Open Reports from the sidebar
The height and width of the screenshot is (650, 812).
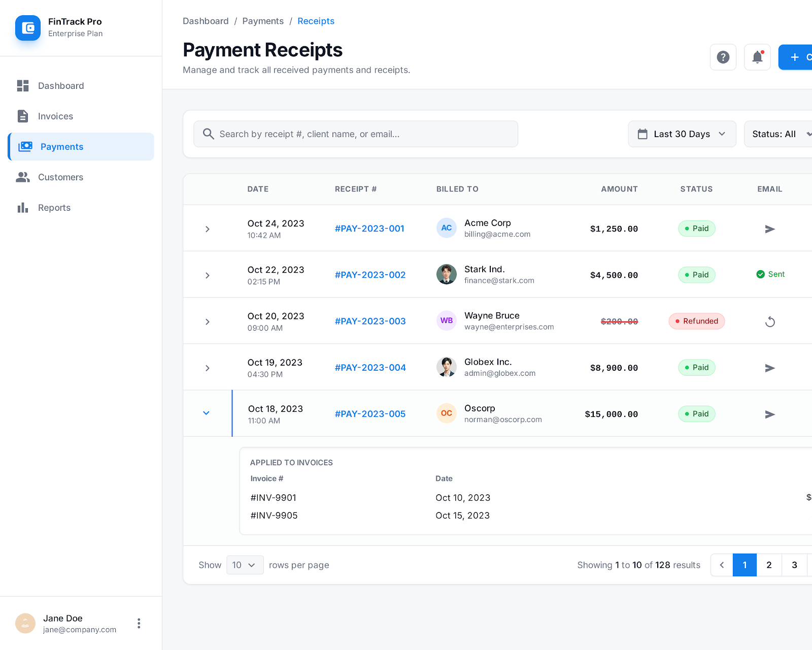[54, 208]
